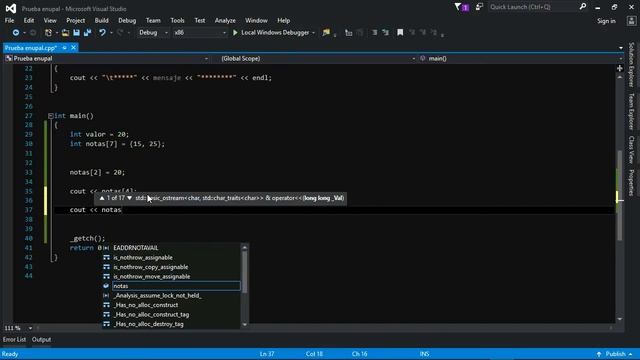The height and width of the screenshot is (360, 640).
Task: Open the document tab list dropdown arrow
Action: [621, 48]
